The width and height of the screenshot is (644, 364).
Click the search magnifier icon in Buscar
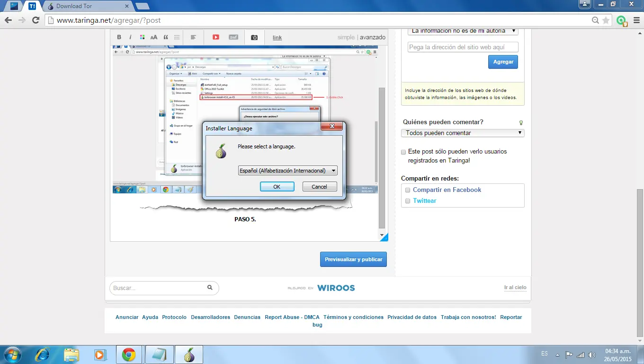210,287
